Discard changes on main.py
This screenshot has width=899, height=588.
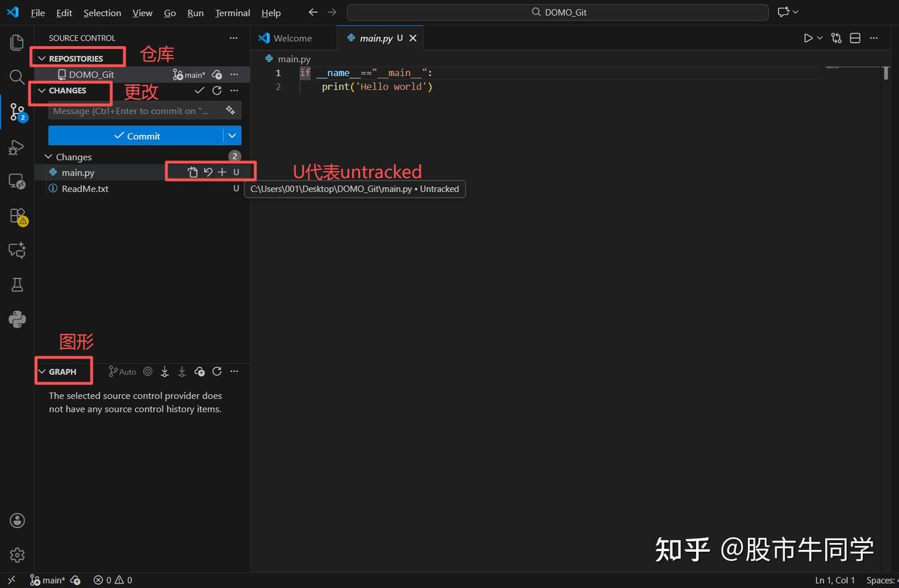[x=207, y=172]
